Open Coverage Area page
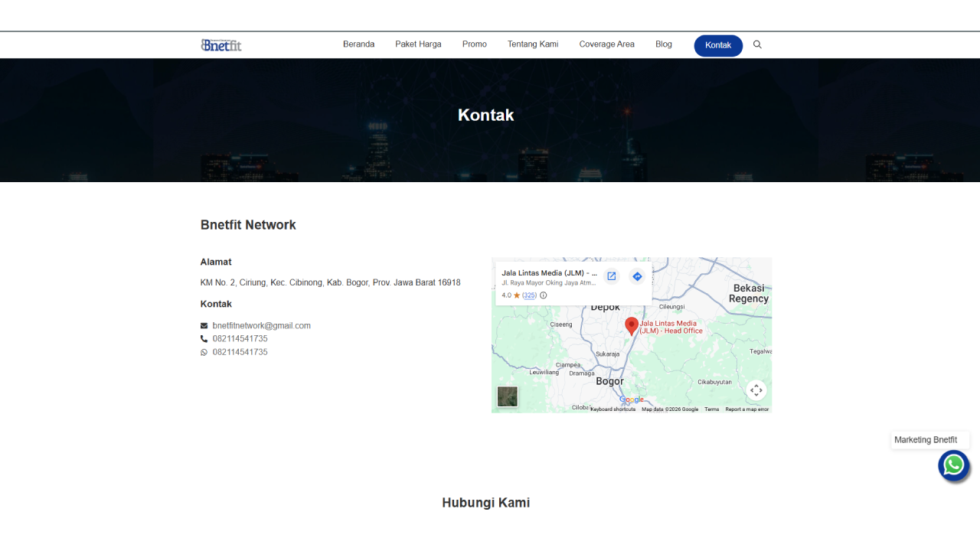Image resolution: width=980 pixels, height=551 pixels. pos(607,44)
